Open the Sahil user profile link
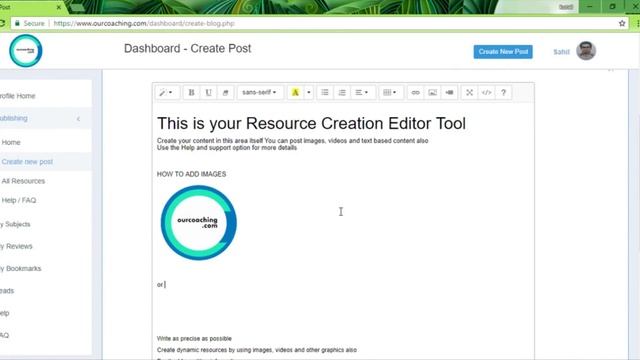 pyautogui.click(x=561, y=52)
